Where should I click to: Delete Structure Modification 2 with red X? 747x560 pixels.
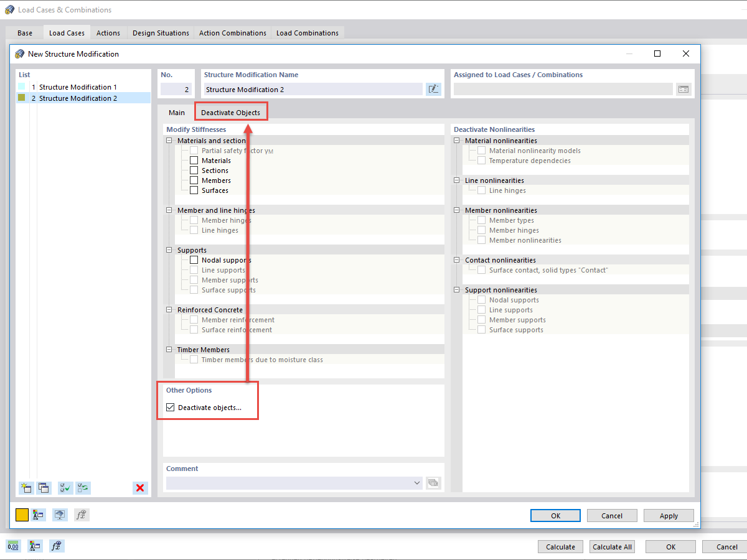click(x=140, y=488)
